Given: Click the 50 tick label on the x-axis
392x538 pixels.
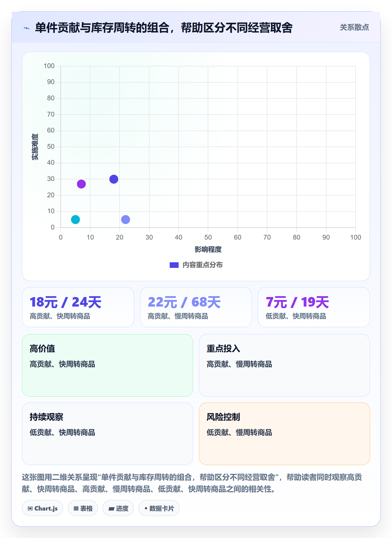Looking at the screenshot, I should 208,237.
